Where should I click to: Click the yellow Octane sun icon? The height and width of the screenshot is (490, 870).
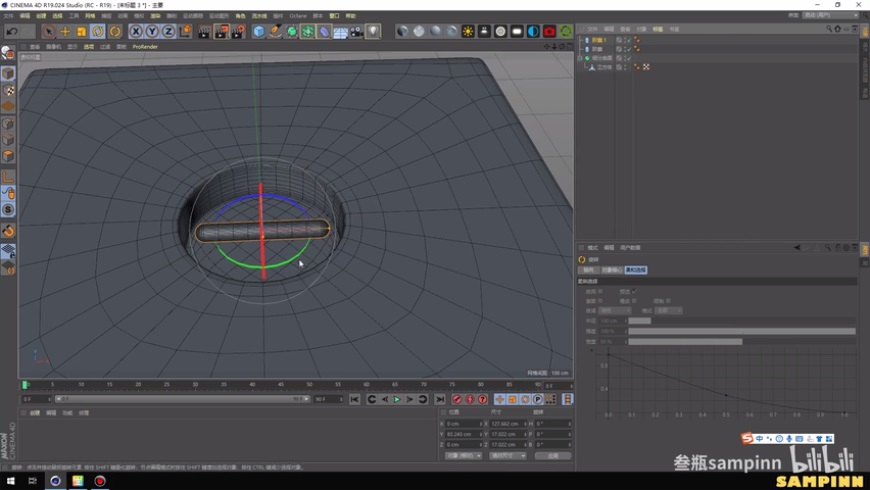[468, 32]
